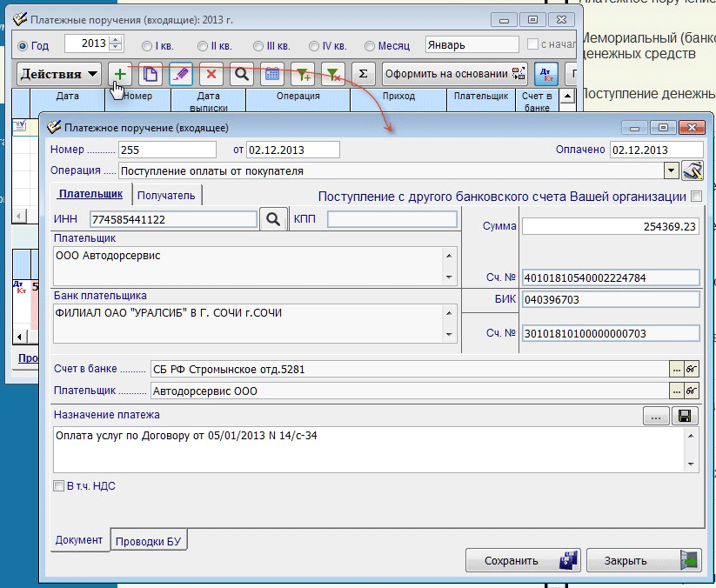Select the II кв. radio button

(x=203, y=46)
